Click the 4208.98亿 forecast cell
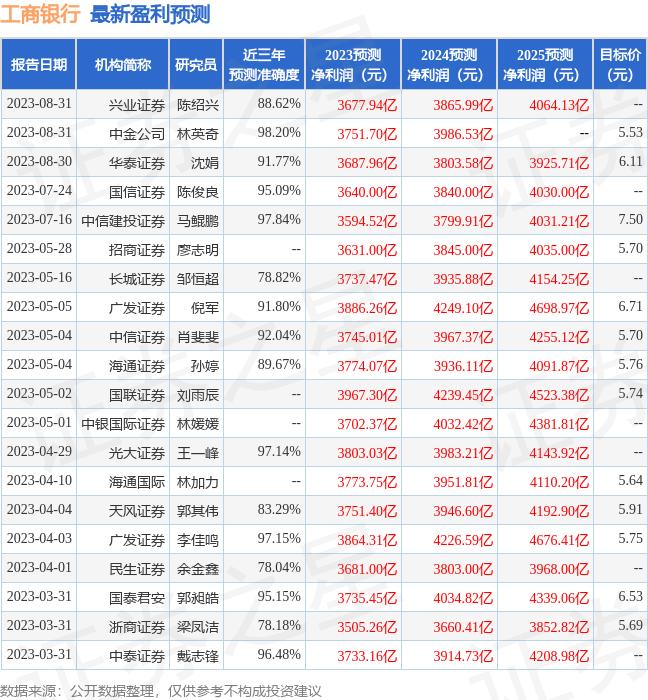The width and height of the screenshot is (648, 700). click(x=559, y=656)
